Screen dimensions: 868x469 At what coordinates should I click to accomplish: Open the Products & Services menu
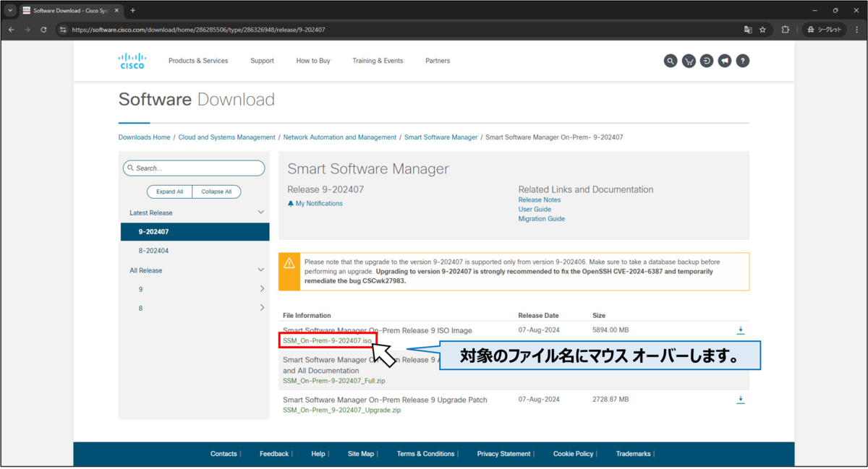[198, 61]
